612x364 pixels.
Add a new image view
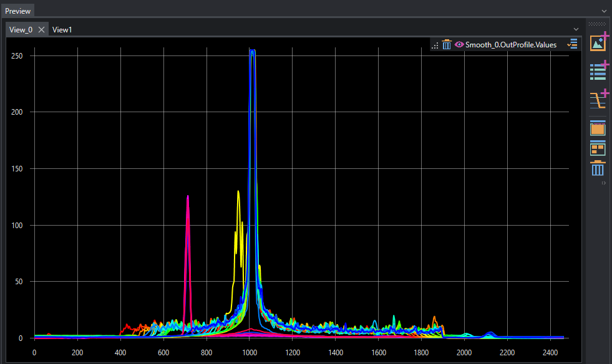point(599,42)
